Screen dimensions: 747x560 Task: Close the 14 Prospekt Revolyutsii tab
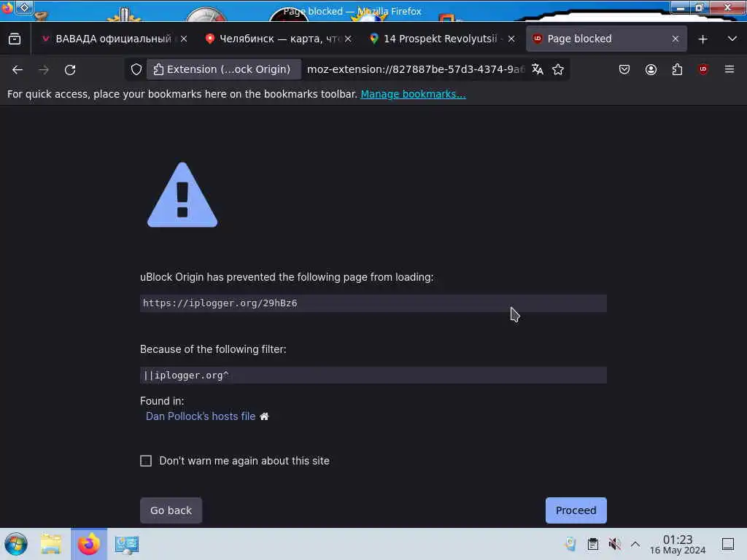(511, 39)
